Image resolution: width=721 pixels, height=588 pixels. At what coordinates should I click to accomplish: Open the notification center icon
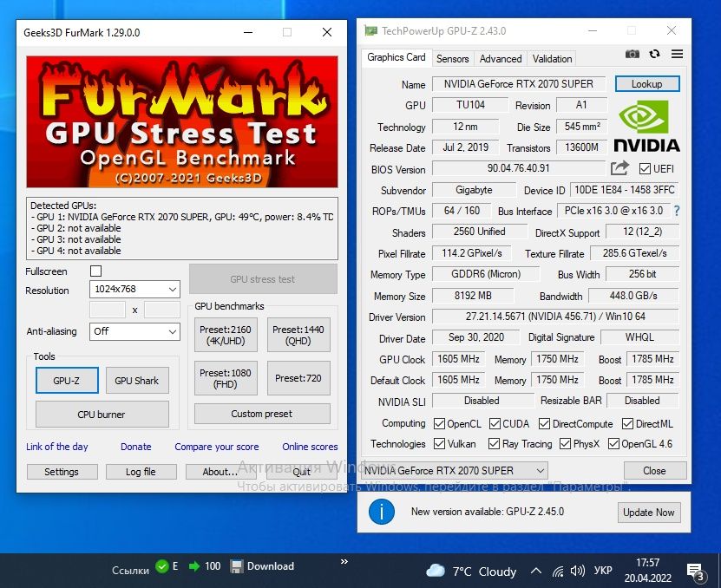coord(695,572)
